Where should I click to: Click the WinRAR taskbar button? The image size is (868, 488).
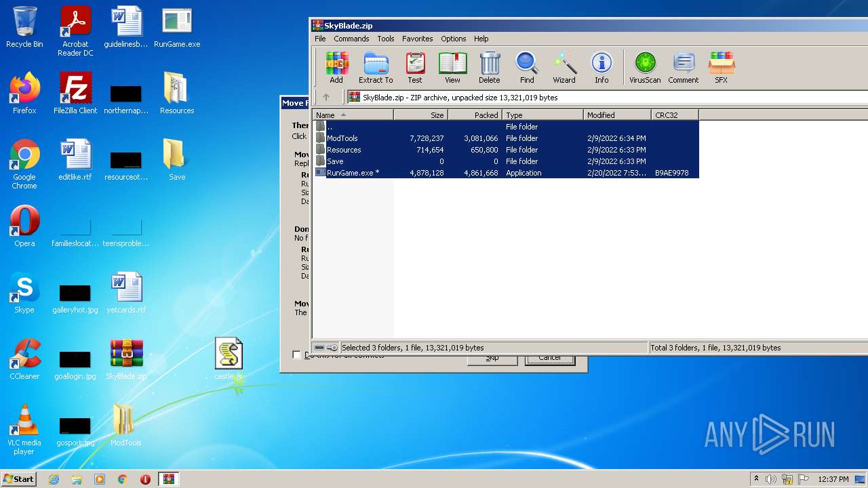pos(169,479)
